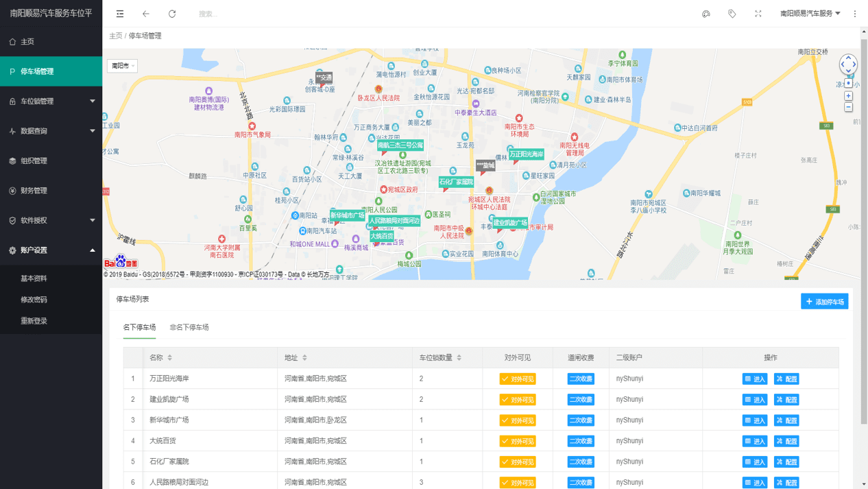This screenshot has width=868, height=489.
Task: Sort by 名称 column arrows
Action: tap(170, 358)
